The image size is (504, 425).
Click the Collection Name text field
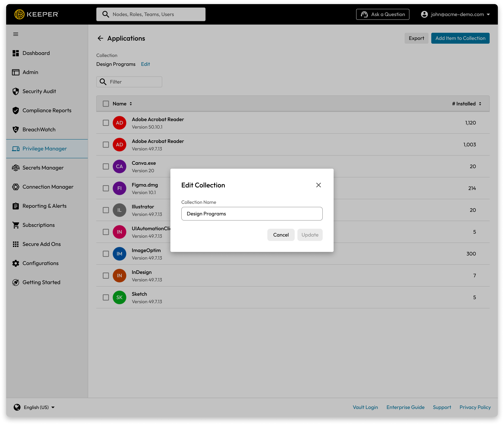point(252,214)
